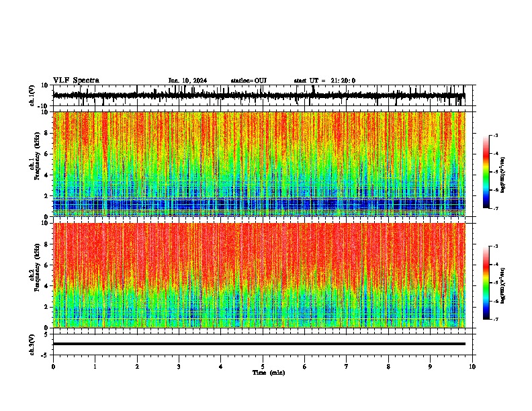The width and height of the screenshot is (532, 411).
Task: Click the 'station=OUJ' header label
Action: tap(249, 81)
